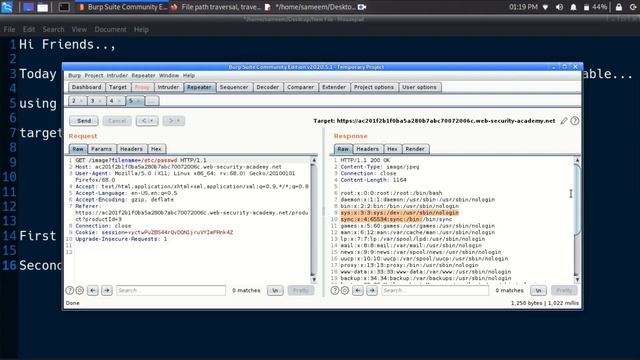
Task: Open request search help question-mark icon
Action: tap(70, 290)
